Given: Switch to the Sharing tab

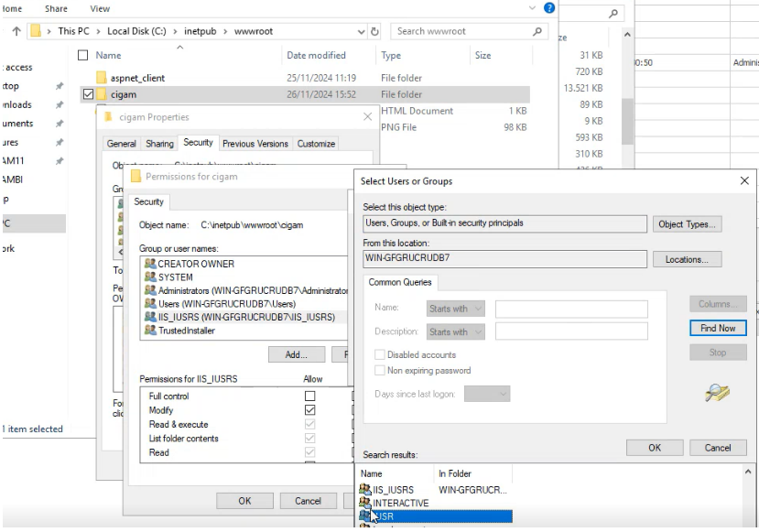Looking at the screenshot, I should pyautogui.click(x=159, y=144).
